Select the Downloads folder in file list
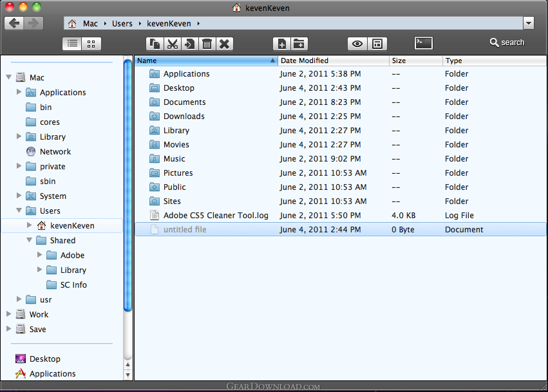 point(341,117)
